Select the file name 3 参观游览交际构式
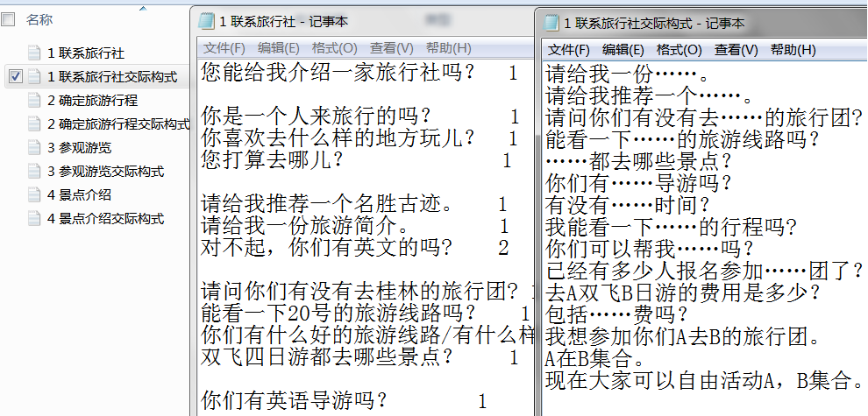 [x=105, y=172]
